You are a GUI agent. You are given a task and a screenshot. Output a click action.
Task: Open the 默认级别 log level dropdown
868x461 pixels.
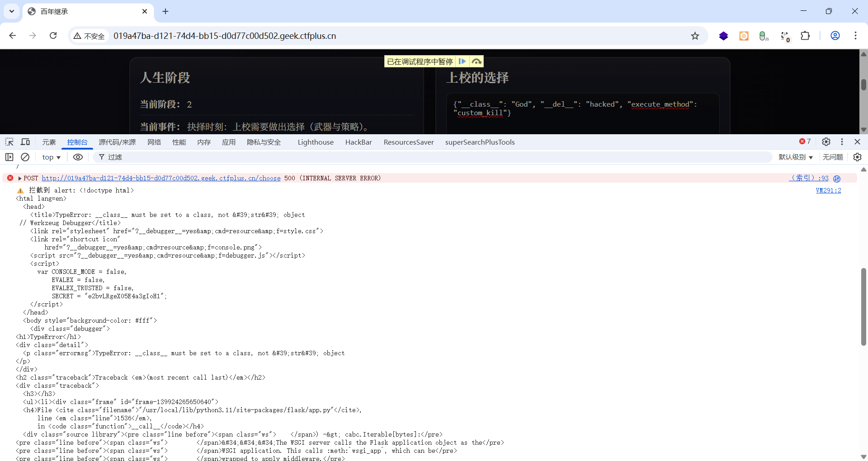(x=795, y=157)
